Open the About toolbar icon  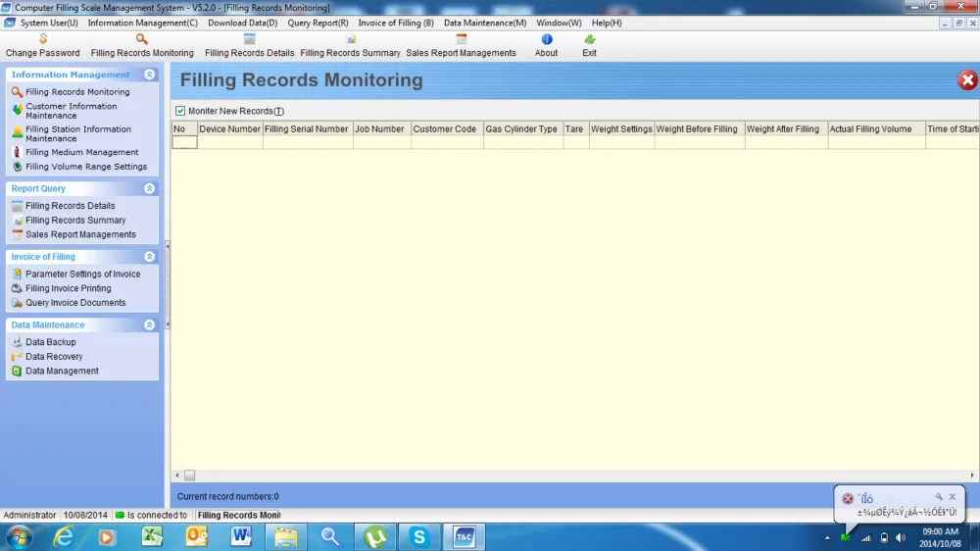(x=547, y=40)
